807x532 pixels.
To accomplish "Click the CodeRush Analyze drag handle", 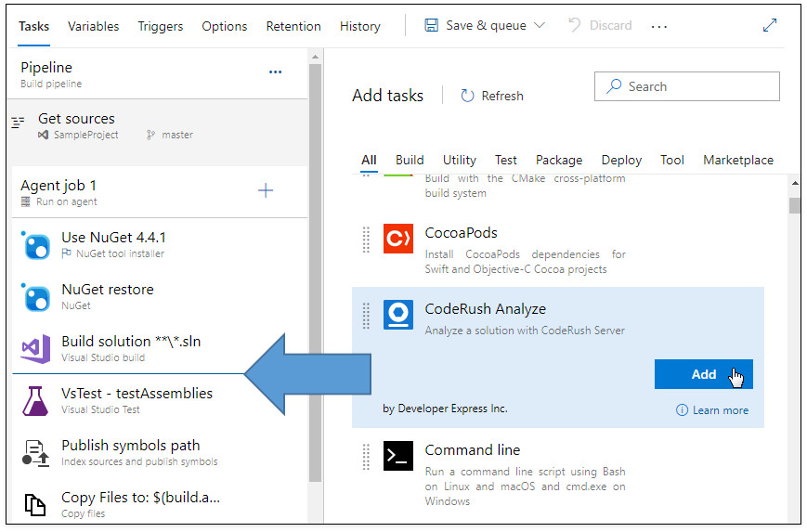I will (366, 316).
